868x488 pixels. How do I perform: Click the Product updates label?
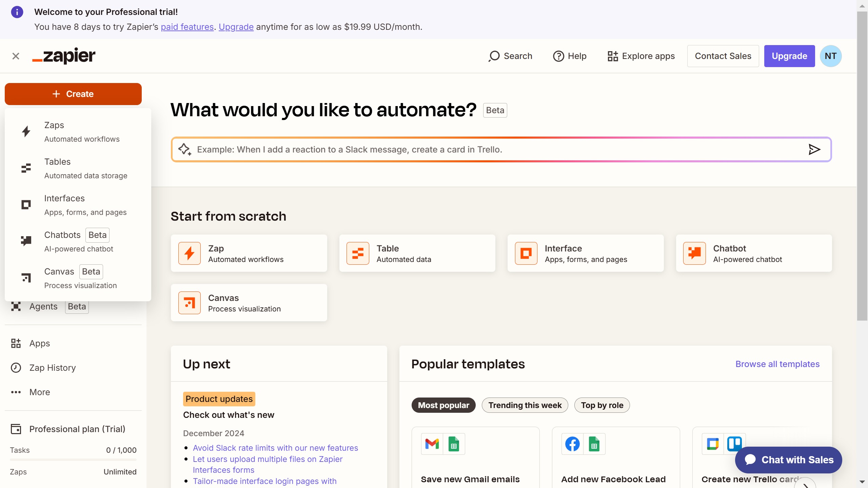(219, 399)
